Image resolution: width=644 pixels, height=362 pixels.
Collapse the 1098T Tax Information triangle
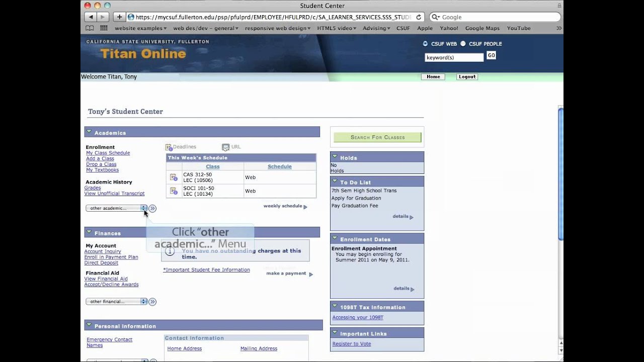pyautogui.click(x=335, y=306)
